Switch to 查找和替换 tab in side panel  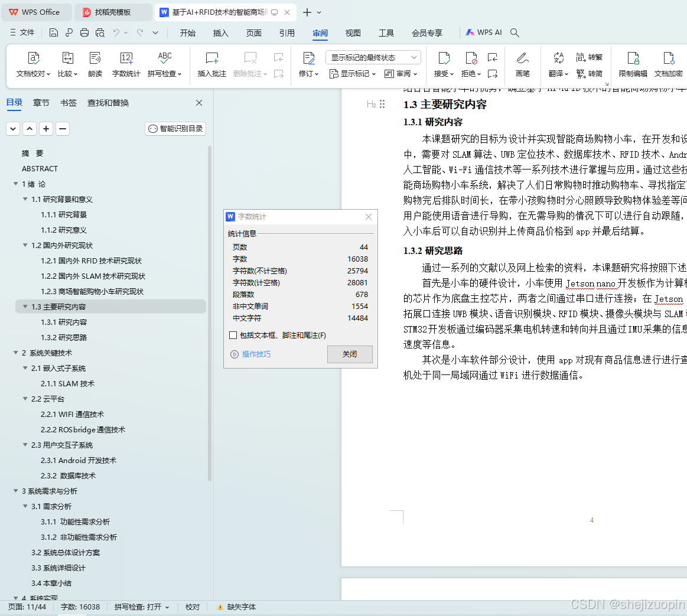pos(108,103)
